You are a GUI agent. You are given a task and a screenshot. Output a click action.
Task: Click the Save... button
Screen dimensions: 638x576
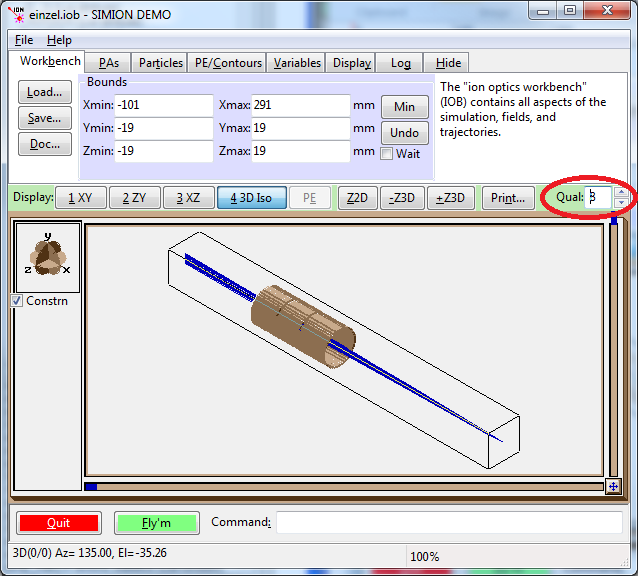pos(45,118)
